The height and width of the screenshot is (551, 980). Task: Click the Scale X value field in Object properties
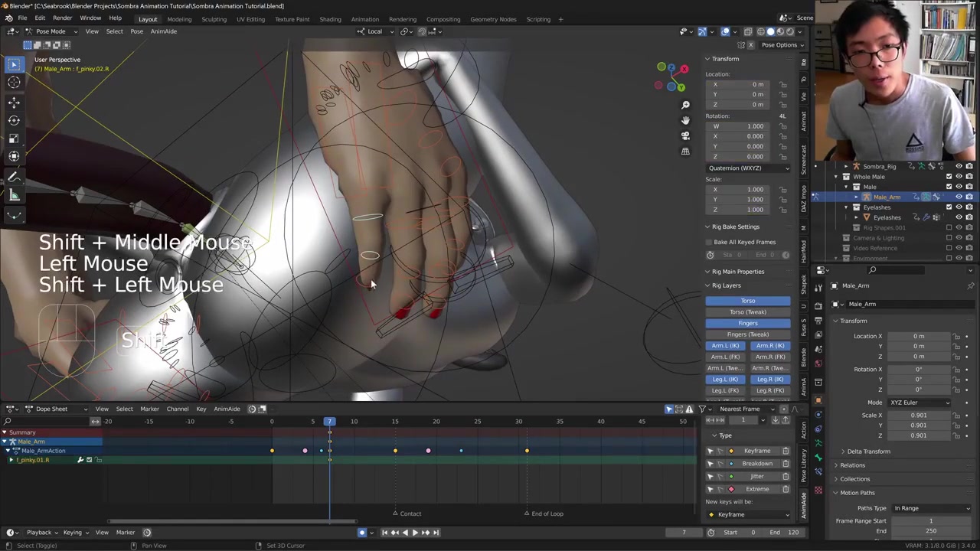[918, 416]
